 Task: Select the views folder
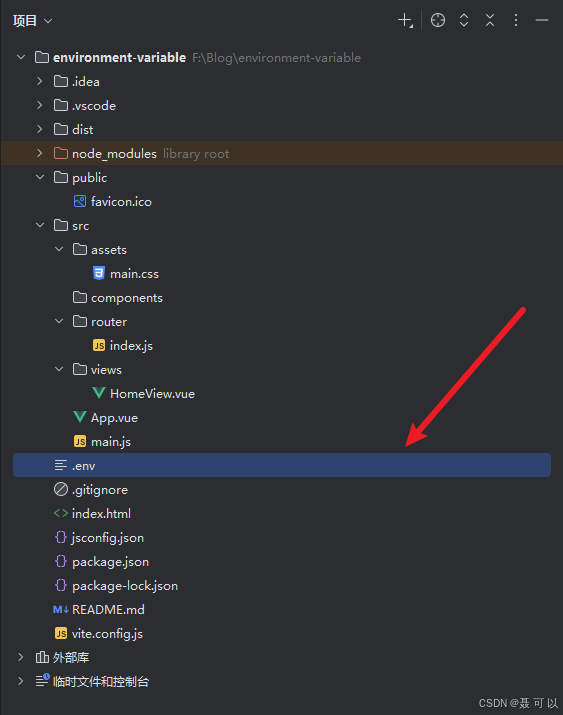pos(106,370)
